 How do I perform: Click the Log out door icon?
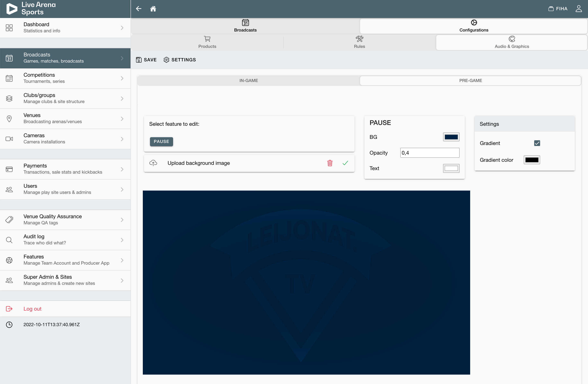(9, 309)
